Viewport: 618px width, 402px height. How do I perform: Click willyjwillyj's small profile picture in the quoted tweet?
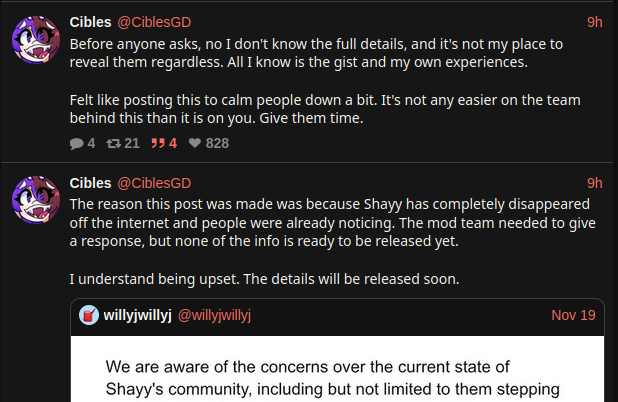click(x=90, y=315)
